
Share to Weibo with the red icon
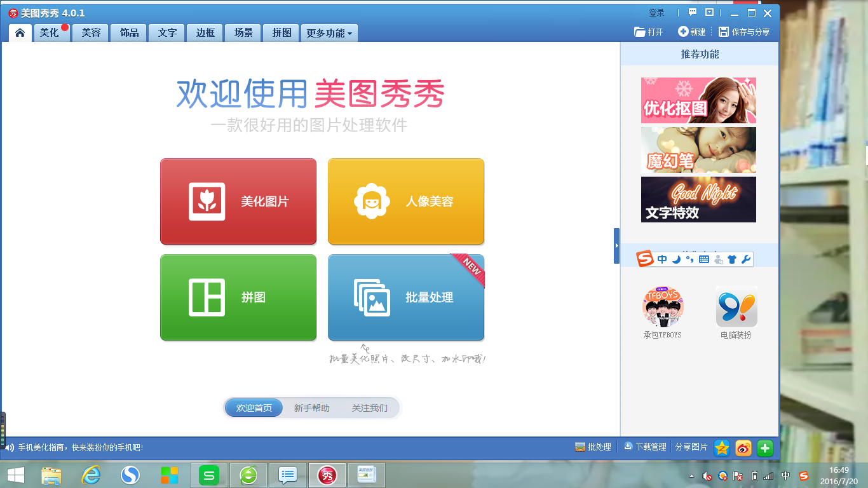point(743,448)
